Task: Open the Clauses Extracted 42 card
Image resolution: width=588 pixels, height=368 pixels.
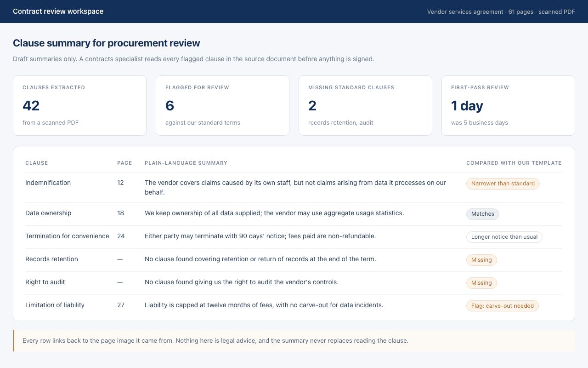Action: click(x=79, y=105)
